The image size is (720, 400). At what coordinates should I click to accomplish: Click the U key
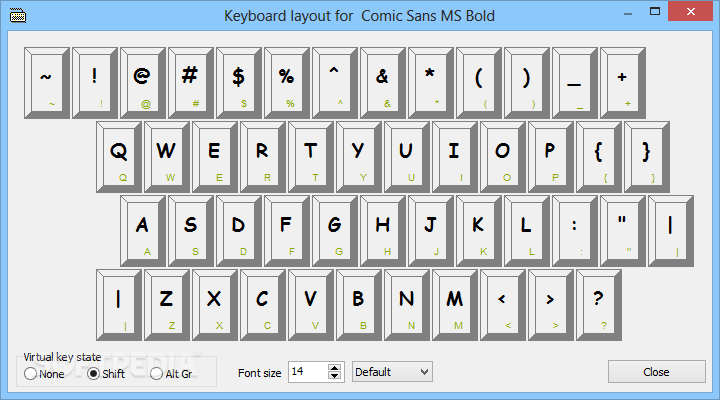point(407,157)
